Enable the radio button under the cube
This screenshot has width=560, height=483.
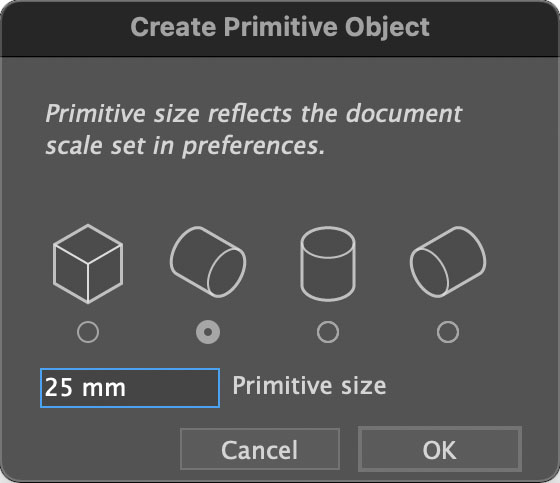88,332
